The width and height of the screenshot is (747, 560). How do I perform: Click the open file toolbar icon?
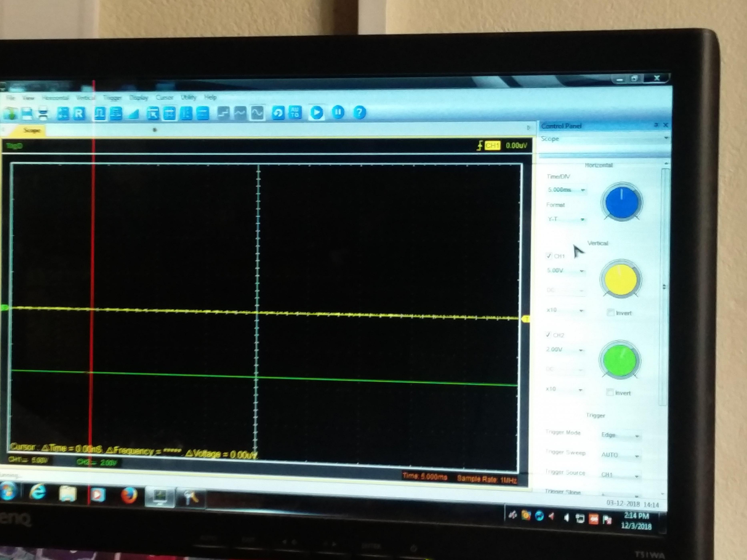(x=10, y=114)
